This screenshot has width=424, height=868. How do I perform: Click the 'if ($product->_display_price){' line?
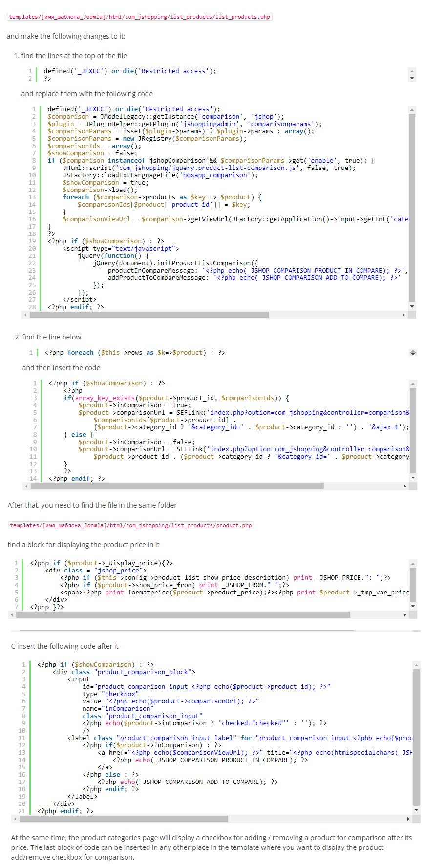click(102, 563)
